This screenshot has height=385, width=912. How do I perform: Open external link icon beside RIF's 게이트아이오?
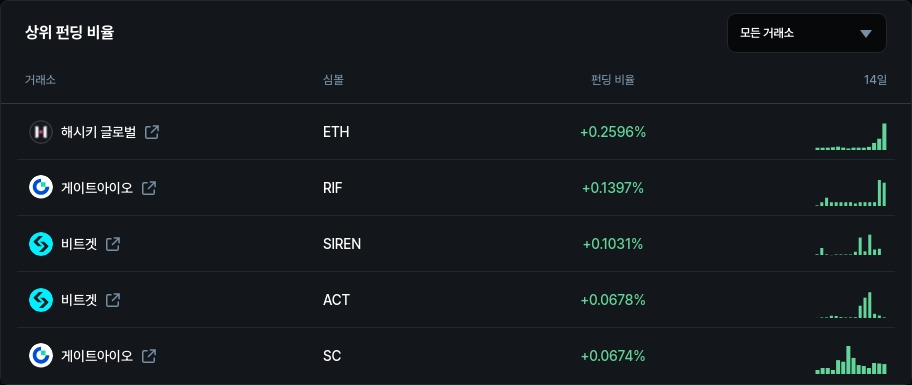tap(149, 188)
